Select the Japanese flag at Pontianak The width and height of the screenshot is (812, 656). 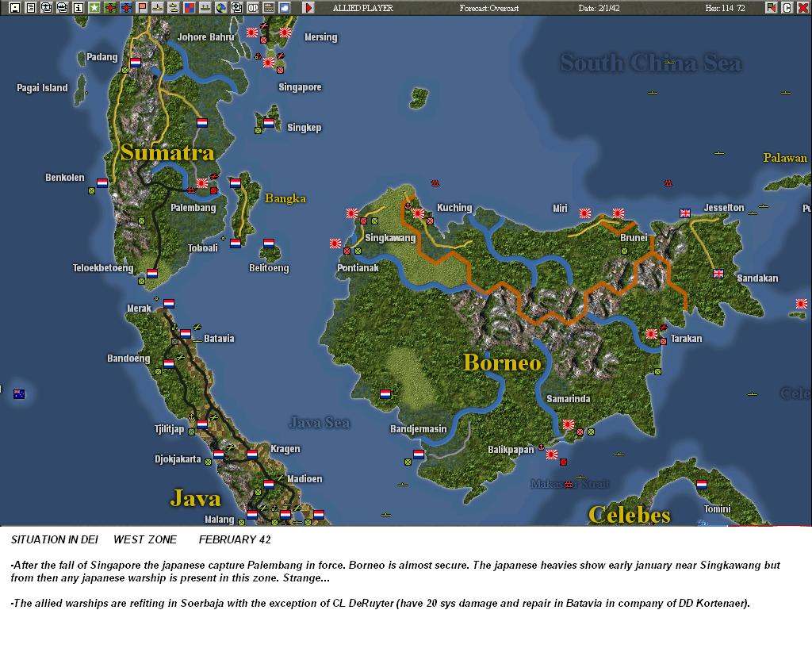click(335, 243)
